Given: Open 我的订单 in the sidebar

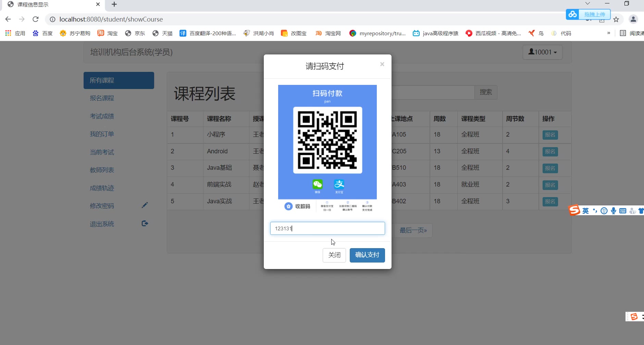Looking at the screenshot, I should (x=102, y=134).
